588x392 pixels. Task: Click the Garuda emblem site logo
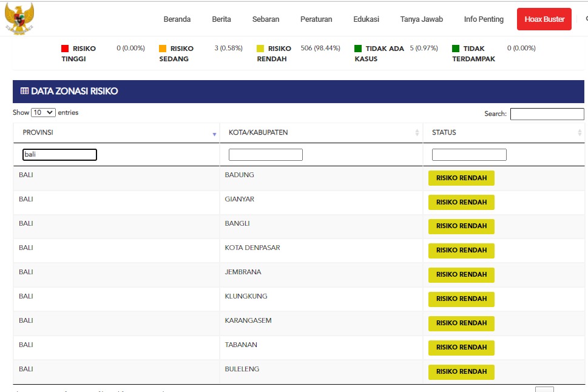click(x=19, y=18)
